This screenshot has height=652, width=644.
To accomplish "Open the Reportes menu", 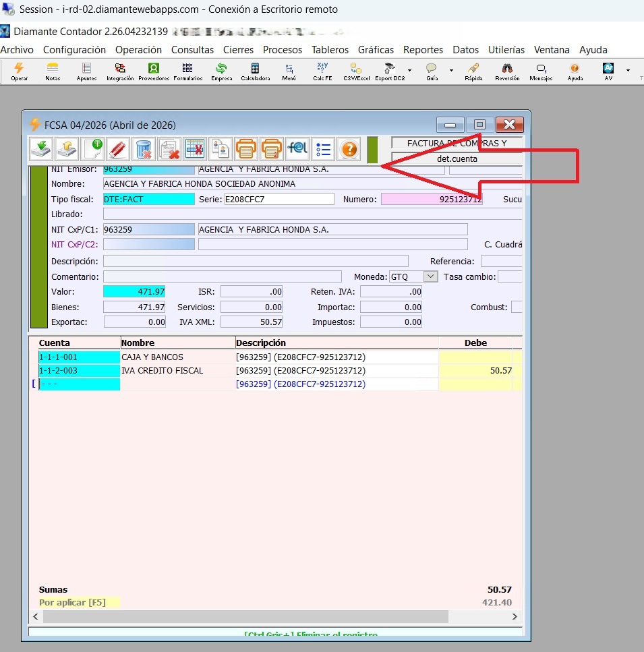I will (x=423, y=50).
